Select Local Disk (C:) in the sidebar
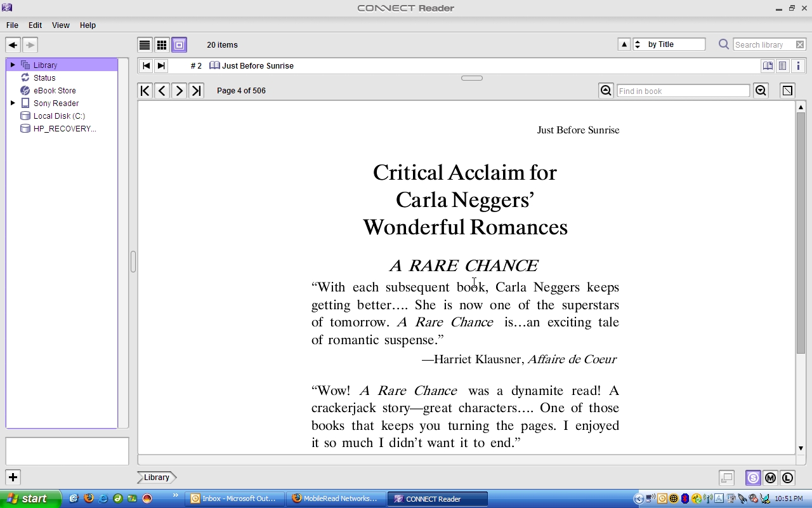This screenshot has width=812, height=508. coord(59,116)
